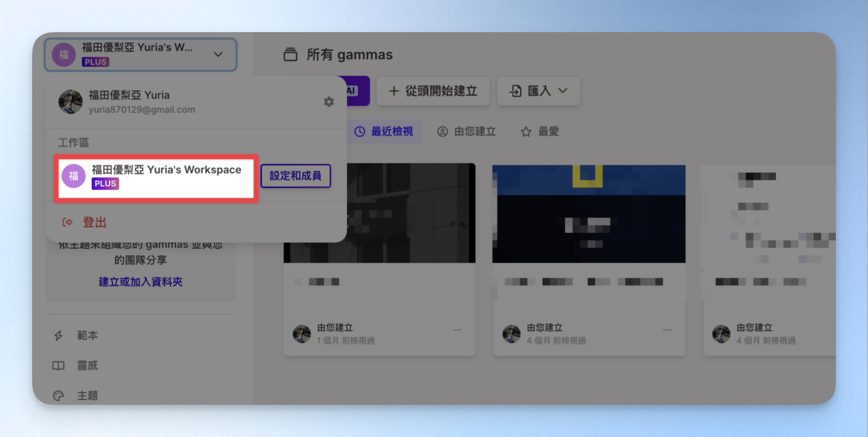Click the gear icon beside the Yuria account
This screenshot has height=437, width=868.
click(x=329, y=102)
